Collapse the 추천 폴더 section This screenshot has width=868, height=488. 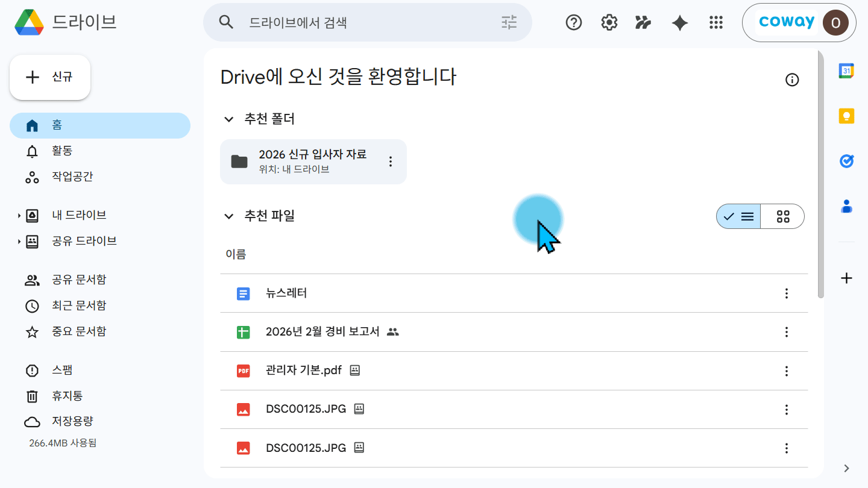point(229,119)
